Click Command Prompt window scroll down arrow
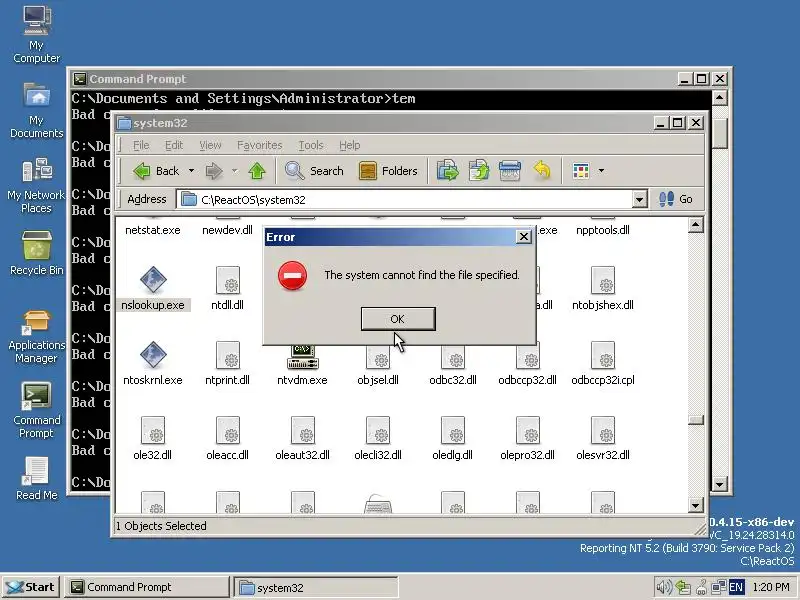Viewport: 800px width, 600px height. [719, 484]
